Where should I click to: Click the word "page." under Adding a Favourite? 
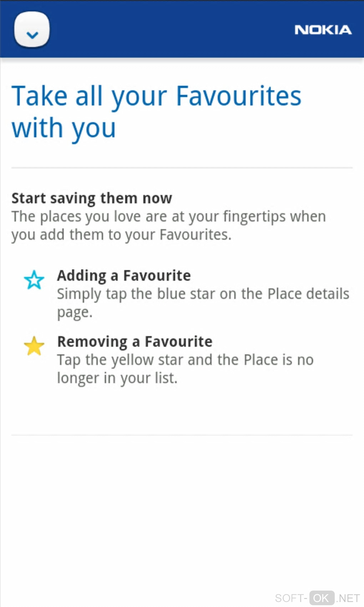[75, 312]
